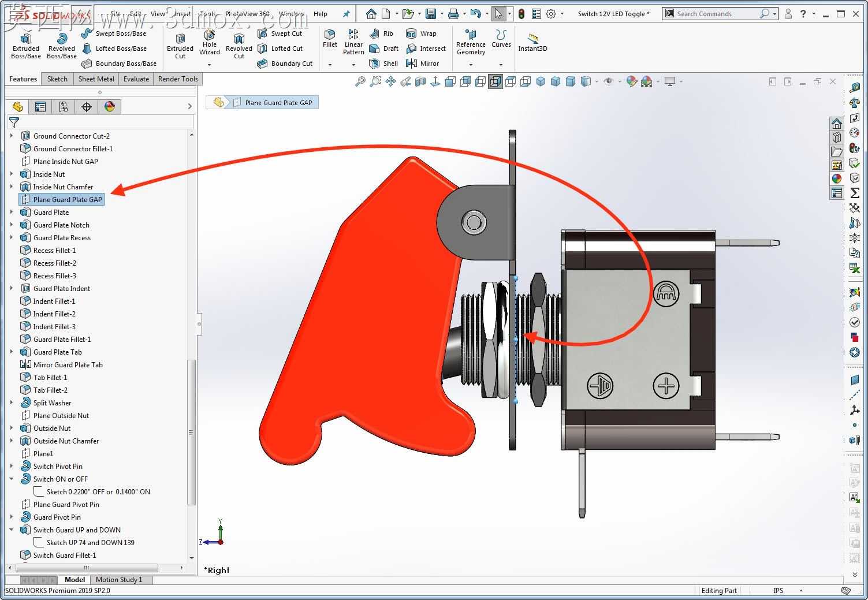Switch to the Sketch tab
The image size is (868, 600).
[x=57, y=79]
